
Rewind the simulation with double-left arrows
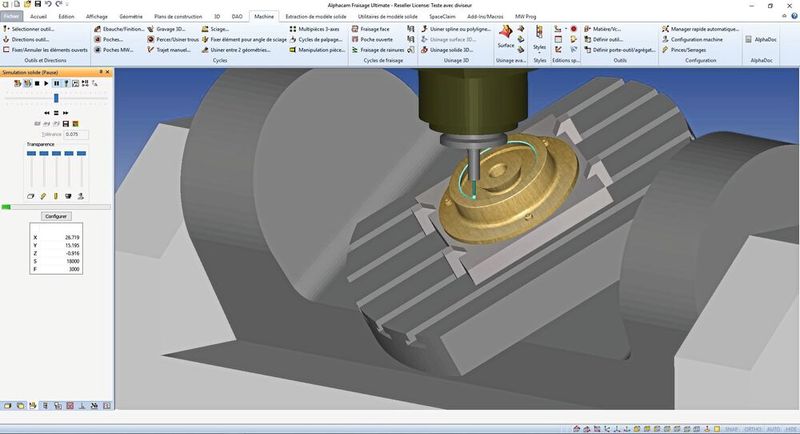47,113
